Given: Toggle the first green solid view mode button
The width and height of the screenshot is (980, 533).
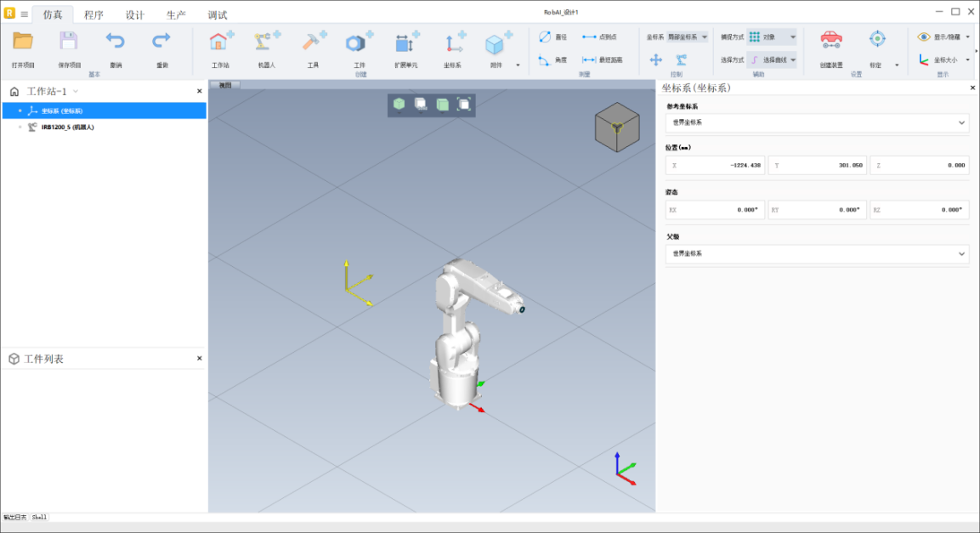Looking at the screenshot, I should pyautogui.click(x=399, y=104).
